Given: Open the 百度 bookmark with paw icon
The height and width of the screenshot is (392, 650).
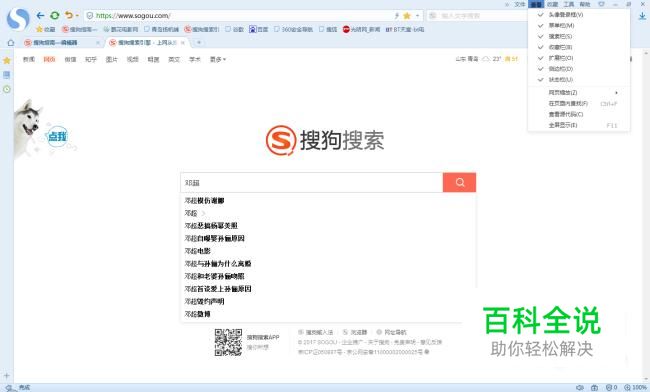Looking at the screenshot, I should click(x=259, y=29).
